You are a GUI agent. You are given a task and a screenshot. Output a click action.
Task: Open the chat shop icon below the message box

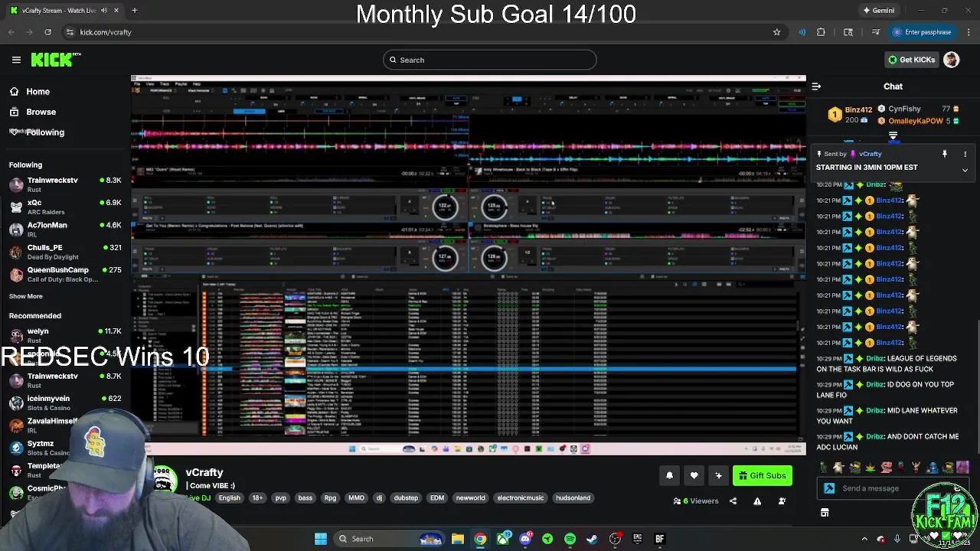coord(825,513)
